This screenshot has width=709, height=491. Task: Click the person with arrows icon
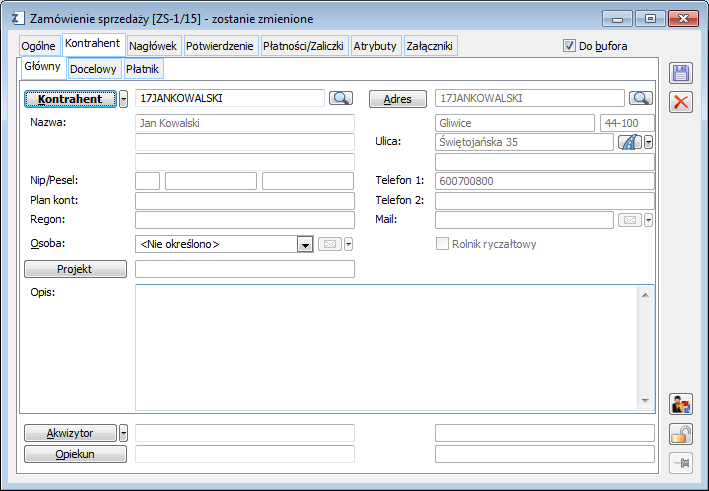(x=681, y=404)
